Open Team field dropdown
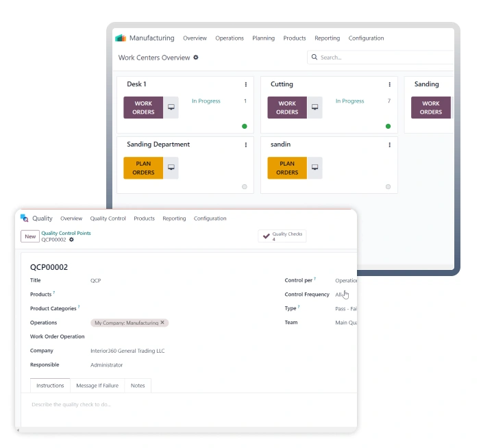 tap(346, 322)
